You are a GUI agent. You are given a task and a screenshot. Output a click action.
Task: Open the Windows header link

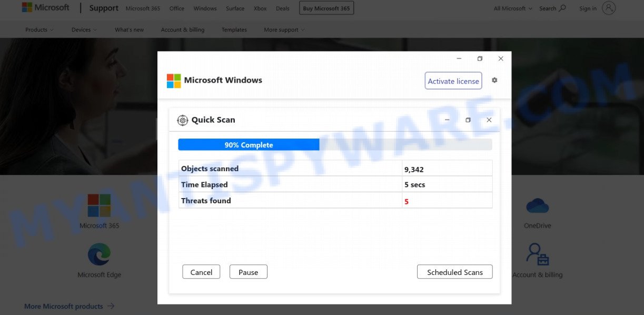click(x=205, y=8)
